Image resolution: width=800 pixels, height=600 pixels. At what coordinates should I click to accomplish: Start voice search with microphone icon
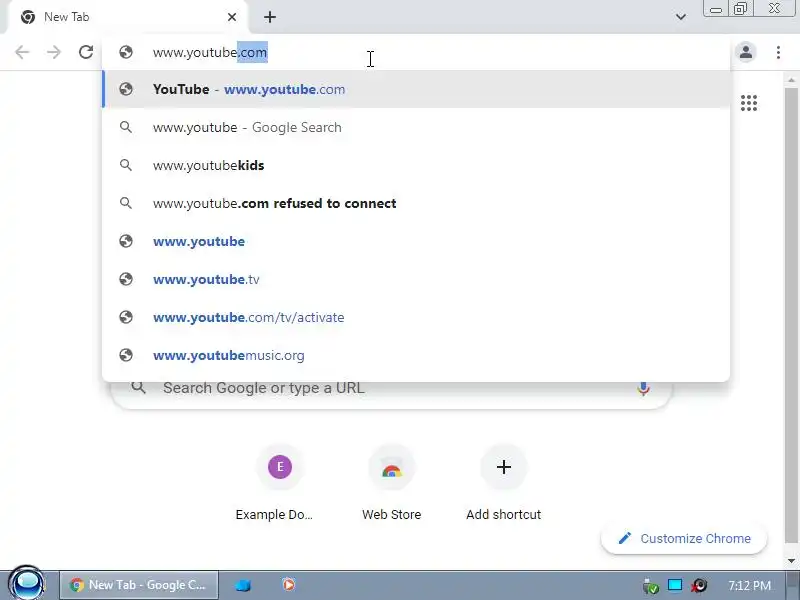click(643, 388)
